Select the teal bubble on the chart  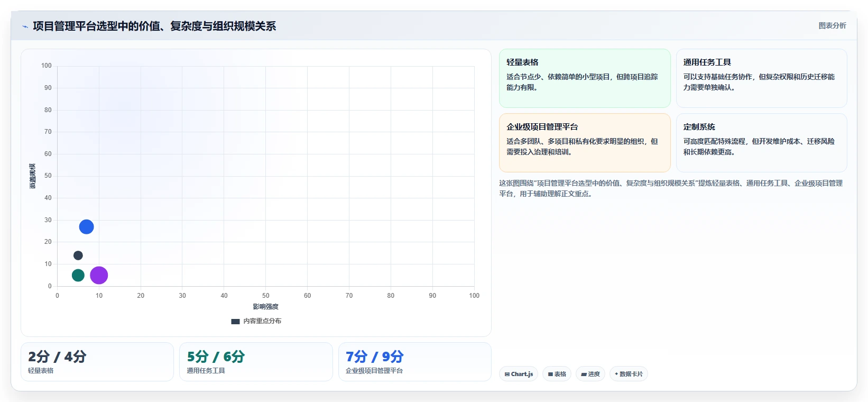pyautogui.click(x=78, y=275)
